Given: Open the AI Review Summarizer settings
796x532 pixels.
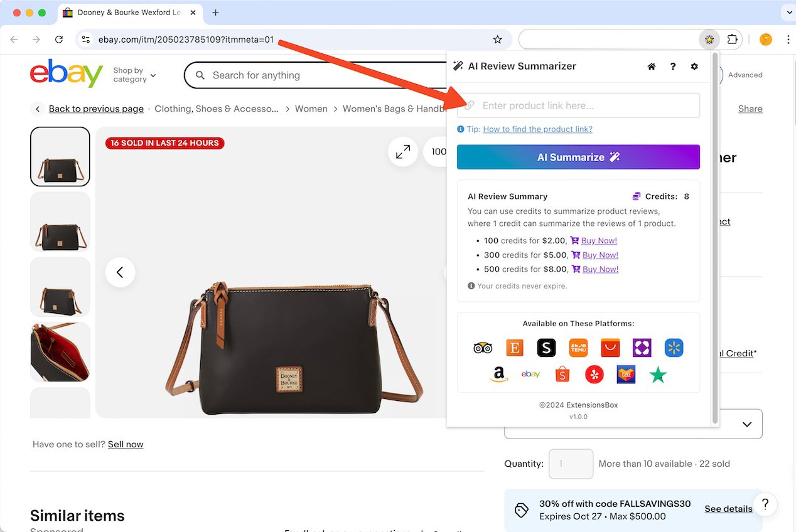Looking at the screenshot, I should [x=694, y=66].
